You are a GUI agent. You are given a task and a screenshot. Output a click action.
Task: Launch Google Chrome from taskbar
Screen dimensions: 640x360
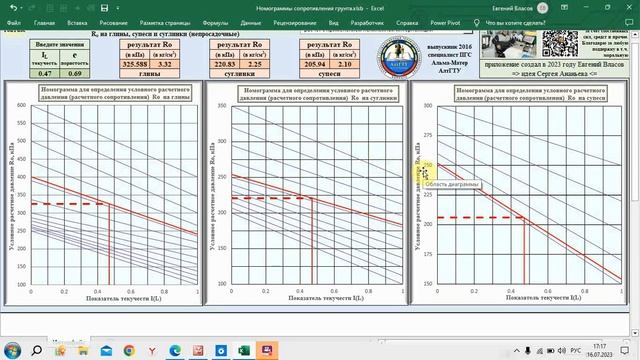click(129, 350)
